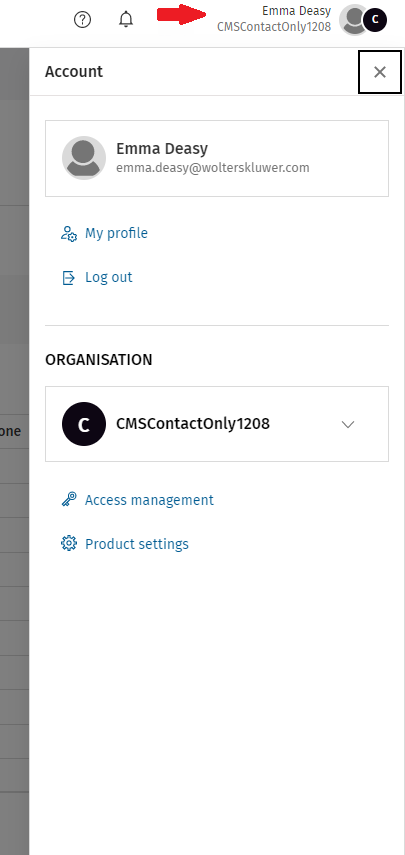Click CMSContactOnly1208 text under the header name
The height and width of the screenshot is (855, 405).
[274, 27]
